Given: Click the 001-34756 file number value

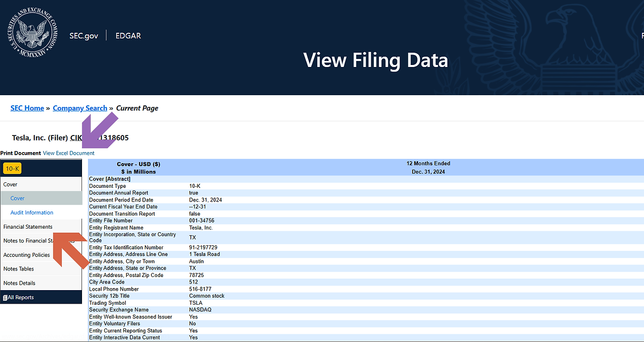Looking at the screenshot, I should click(202, 221).
